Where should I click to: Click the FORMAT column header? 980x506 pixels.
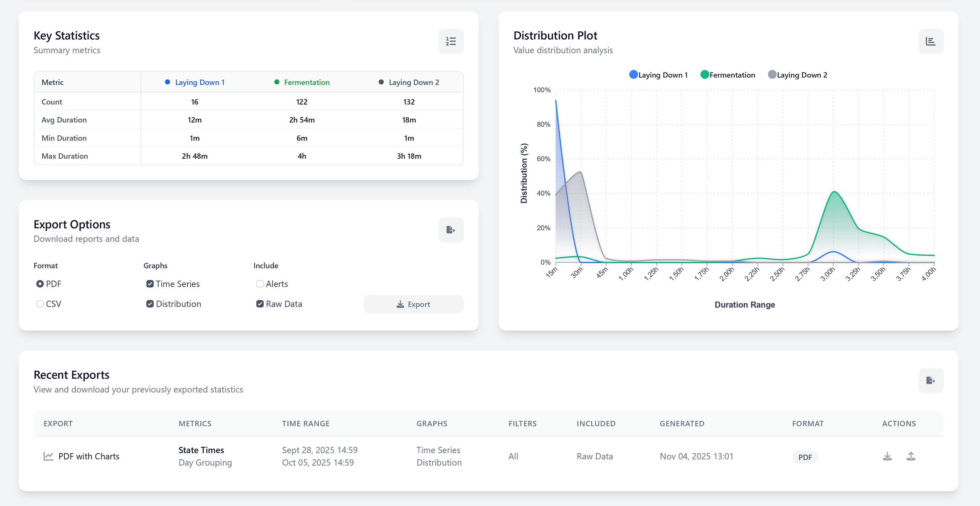[x=808, y=423]
